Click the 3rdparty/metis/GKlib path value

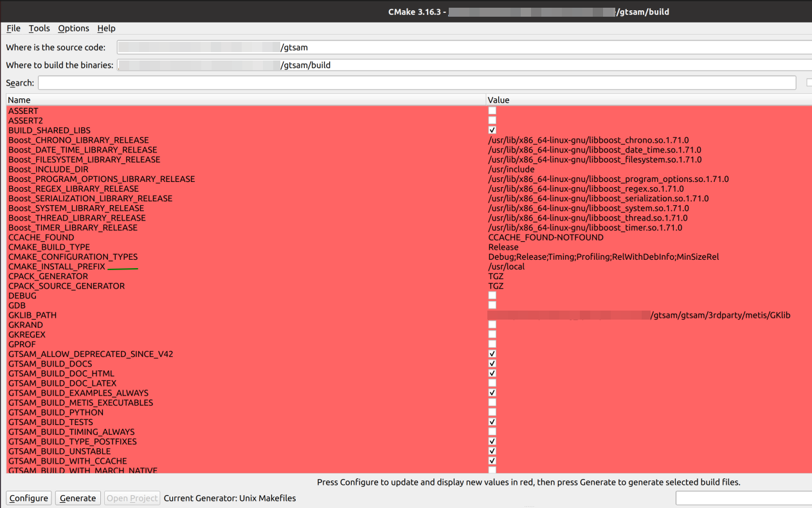[x=639, y=315]
